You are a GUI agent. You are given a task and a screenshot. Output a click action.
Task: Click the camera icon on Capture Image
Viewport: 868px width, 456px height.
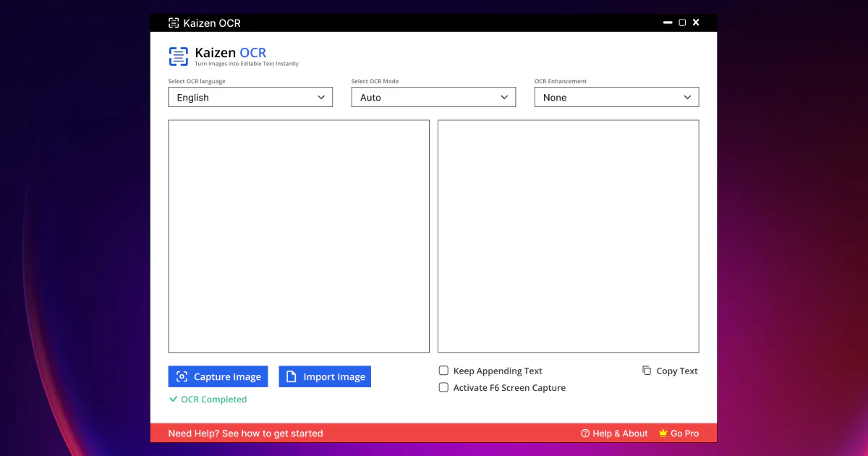tap(182, 376)
